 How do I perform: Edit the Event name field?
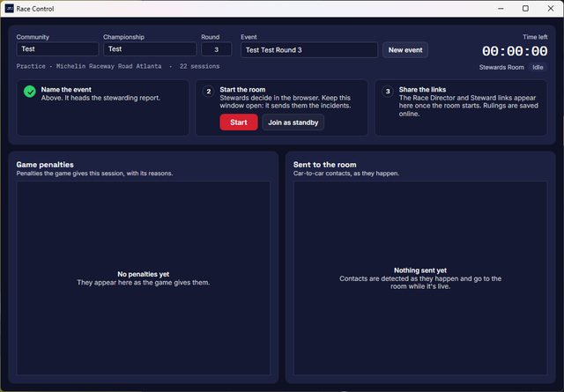[309, 50]
